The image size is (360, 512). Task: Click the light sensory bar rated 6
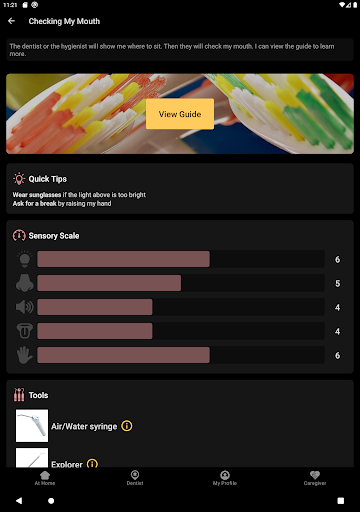181,259
